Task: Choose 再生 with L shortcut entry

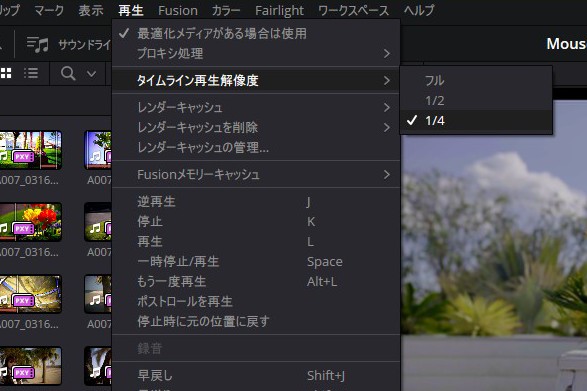Action: (x=256, y=242)
